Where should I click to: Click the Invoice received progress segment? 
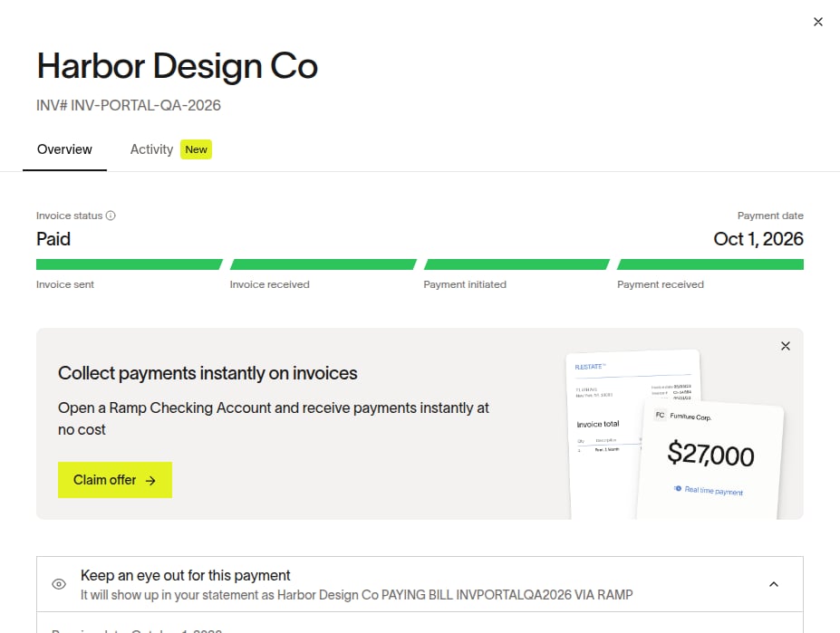click(x=323, y=264)
